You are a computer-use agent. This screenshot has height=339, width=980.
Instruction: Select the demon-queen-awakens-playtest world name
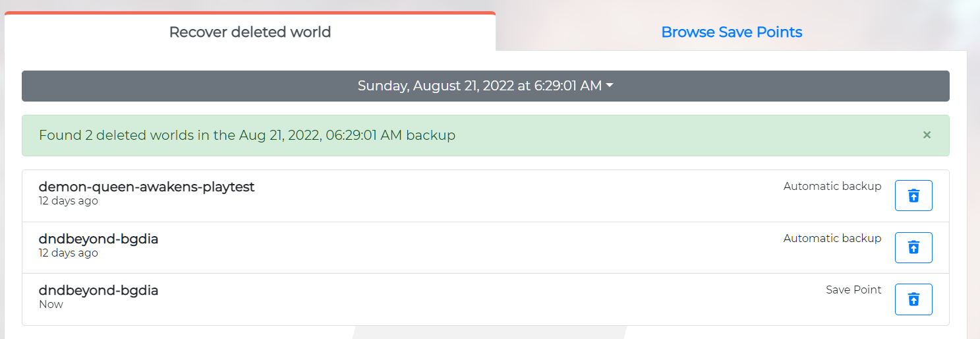(146, 187)
